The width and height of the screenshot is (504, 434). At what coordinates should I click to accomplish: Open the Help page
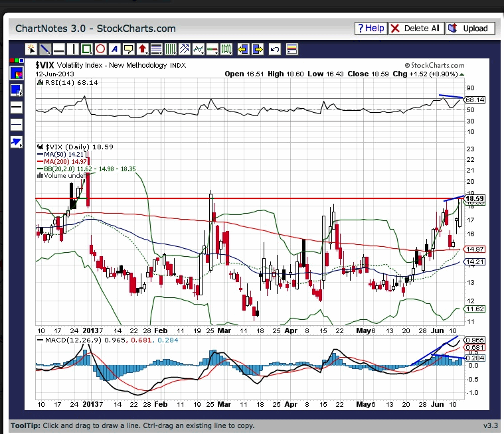pos(371,29)
